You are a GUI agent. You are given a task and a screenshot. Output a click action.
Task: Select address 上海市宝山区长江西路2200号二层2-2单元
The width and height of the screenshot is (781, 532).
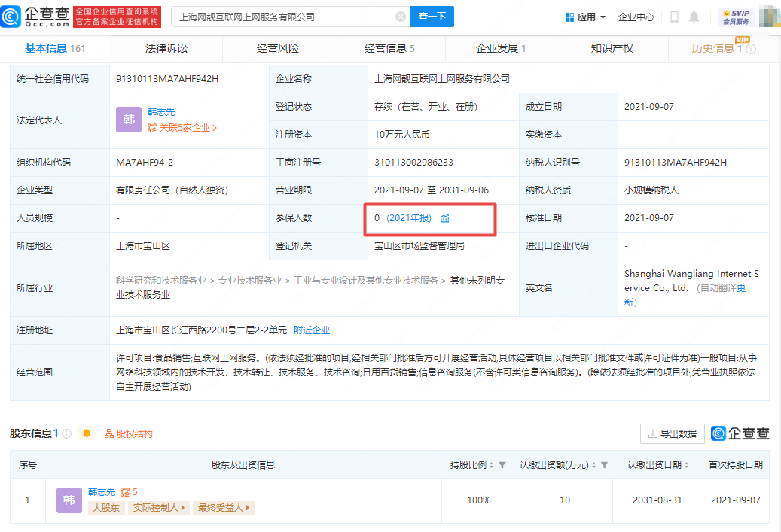click(202, 330)
